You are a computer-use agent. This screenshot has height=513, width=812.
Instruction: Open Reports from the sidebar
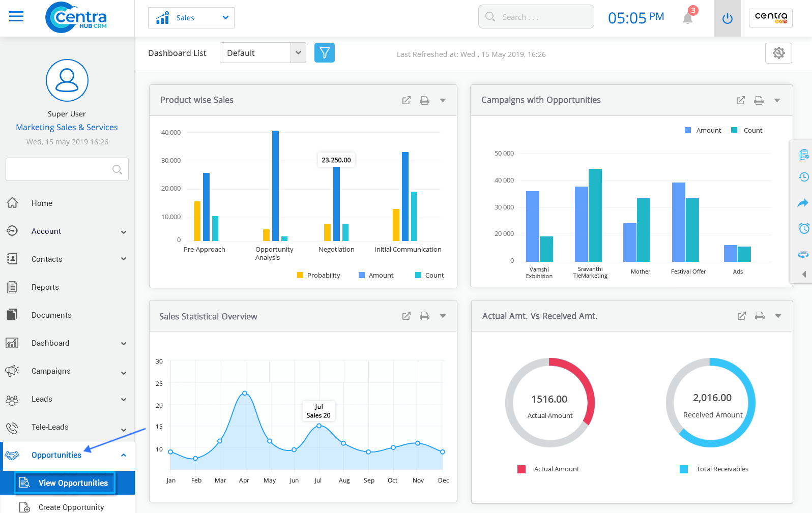(45, 287)
